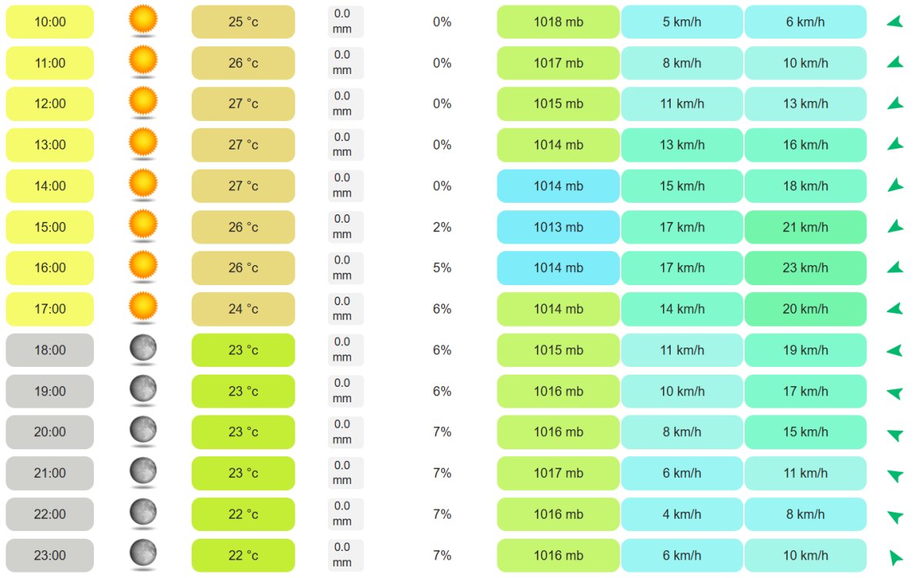Select the 22:00 time cell
Screen dimensions: 924x578
click(50, 514)
